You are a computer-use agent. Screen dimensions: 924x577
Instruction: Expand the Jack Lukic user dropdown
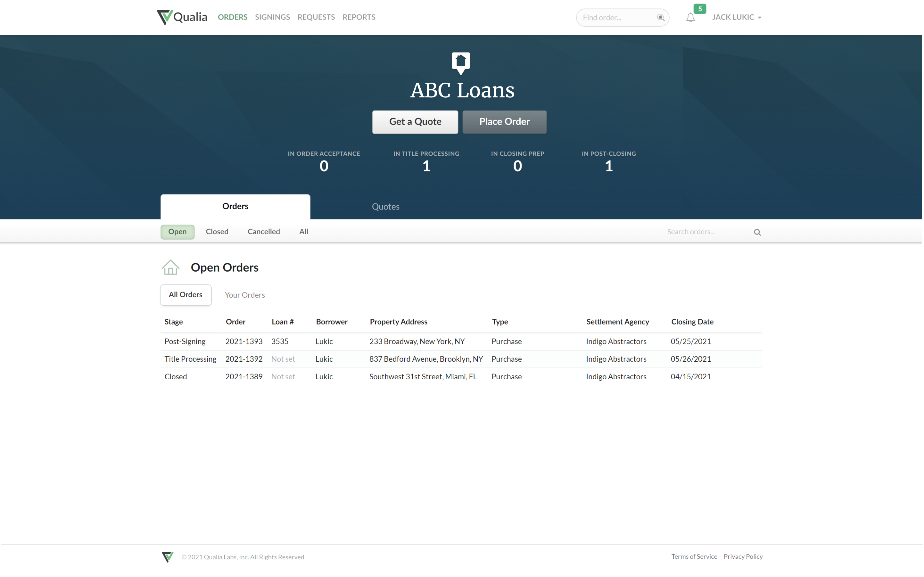pyautogui.click(x=737, y=17)
